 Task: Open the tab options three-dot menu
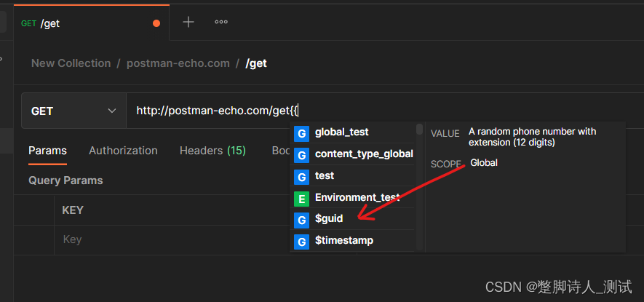point(221,22)
